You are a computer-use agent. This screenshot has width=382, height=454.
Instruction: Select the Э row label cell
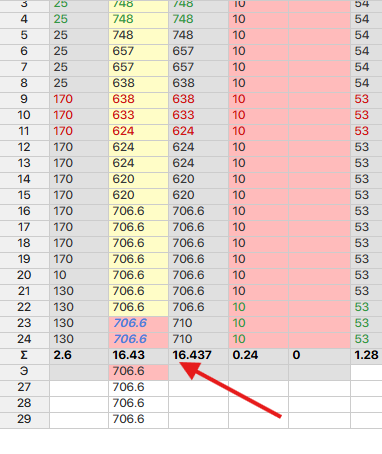coord(24,371)
